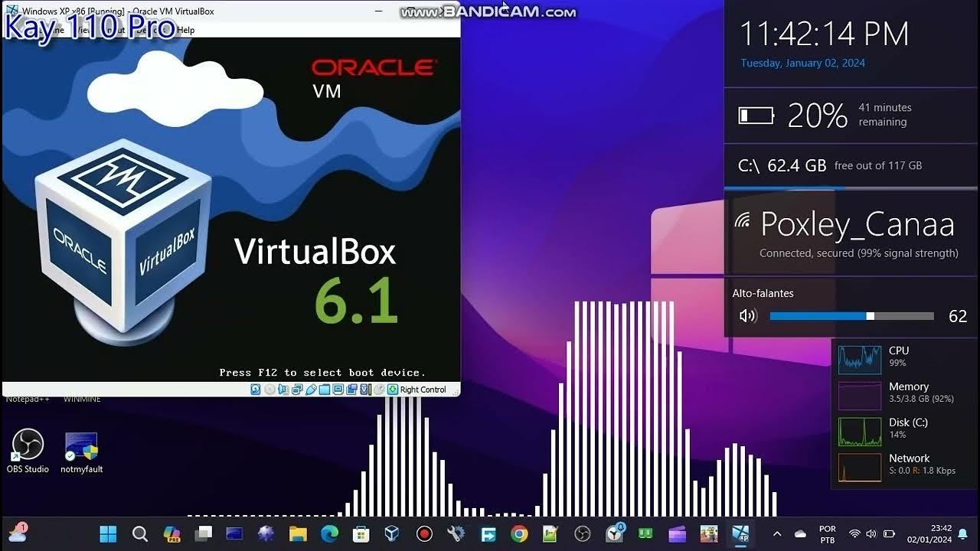Screen dimensions: 980x551
Task: Open the Wi-Fi tray icon
Action: pos(855,533)
